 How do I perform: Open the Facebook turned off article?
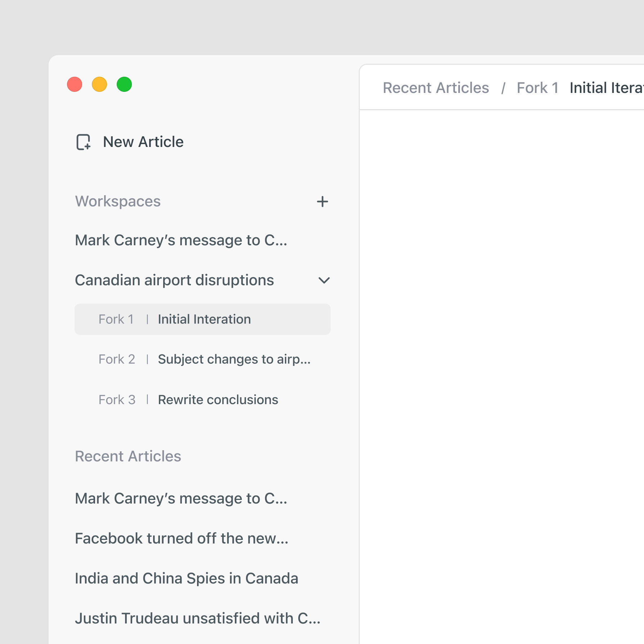coord(182,538)
